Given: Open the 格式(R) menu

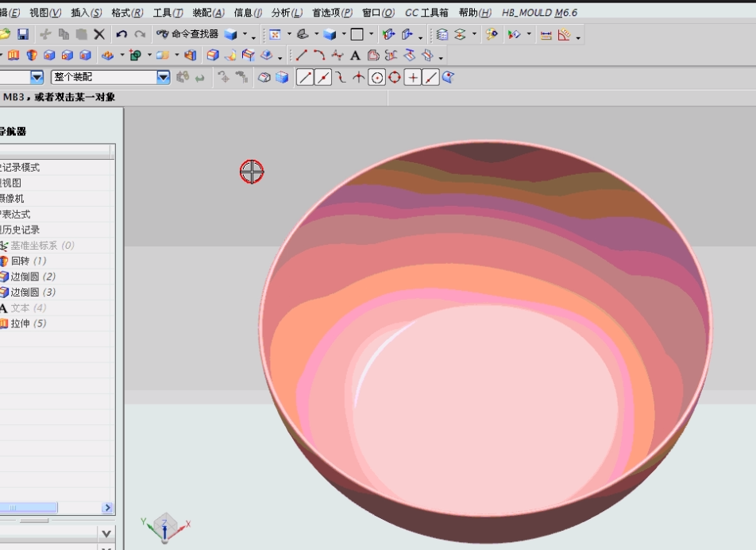Looking at the screenshot, I should (127, 13).
